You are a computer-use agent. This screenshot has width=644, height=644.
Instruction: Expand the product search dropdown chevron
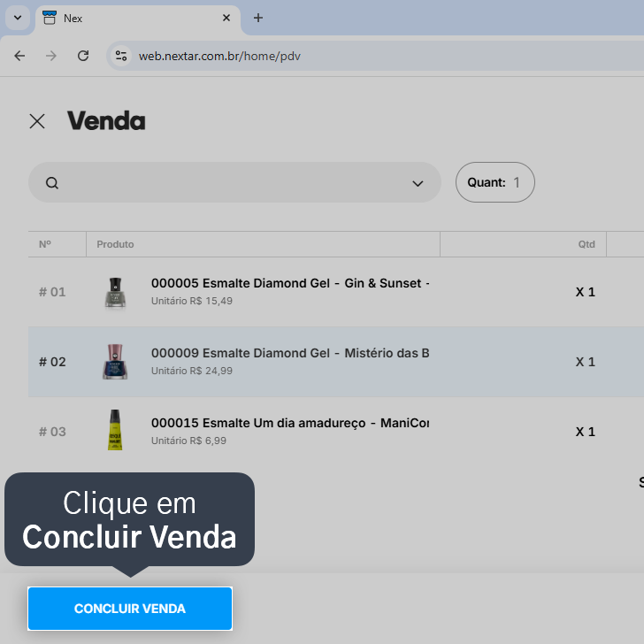tap(418, 183)
